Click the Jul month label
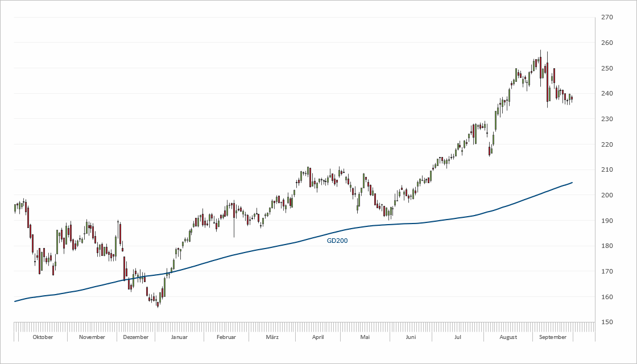637x364 pixels. tap(457, 337)
